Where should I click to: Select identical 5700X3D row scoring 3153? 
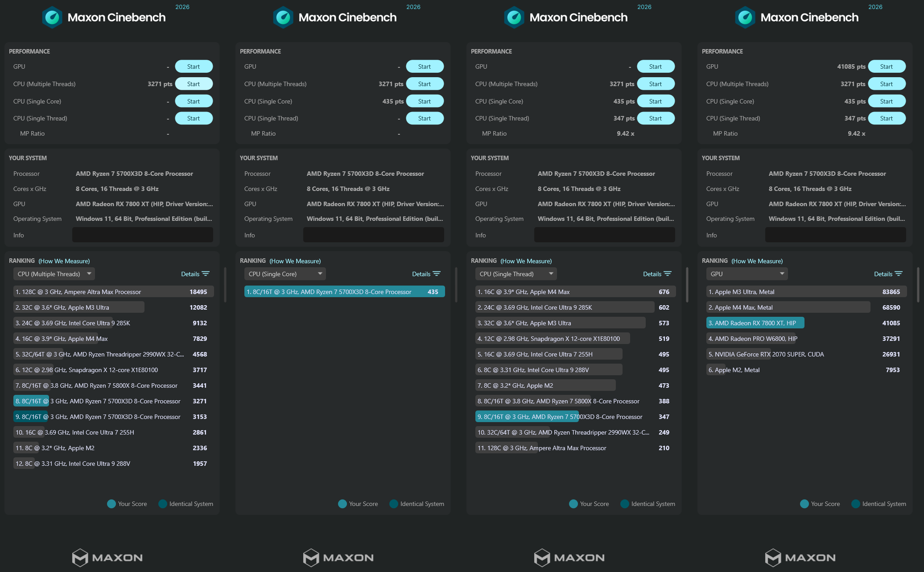(114, 417)
